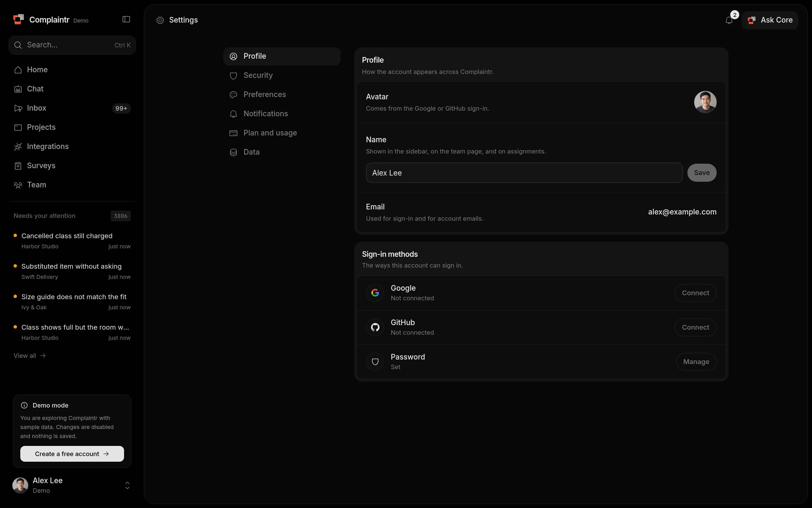Click the Google logo icon

tap(375, 293)
